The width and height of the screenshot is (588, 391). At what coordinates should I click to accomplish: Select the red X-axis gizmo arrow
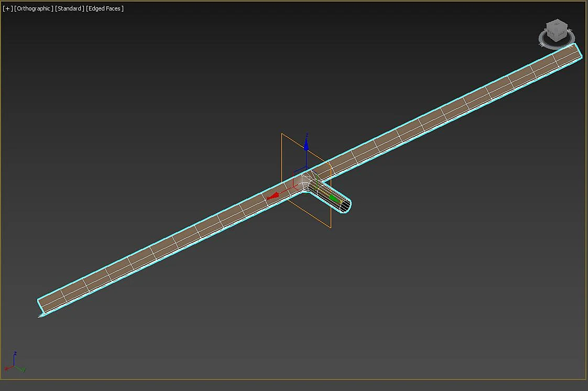tap(274, 195)
